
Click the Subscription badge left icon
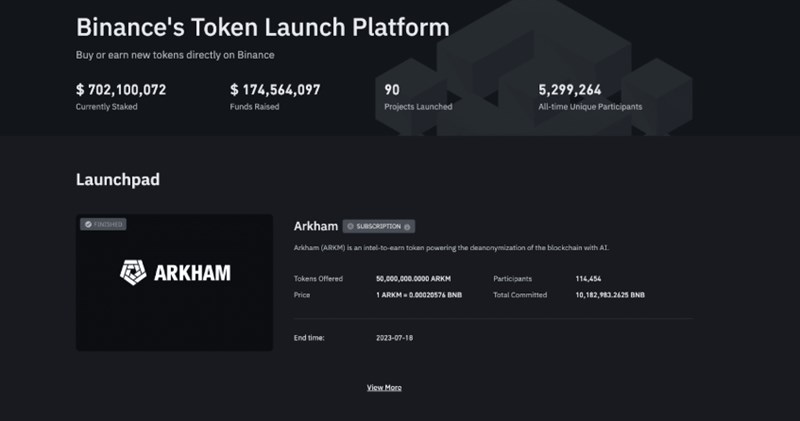pos(350,227)
